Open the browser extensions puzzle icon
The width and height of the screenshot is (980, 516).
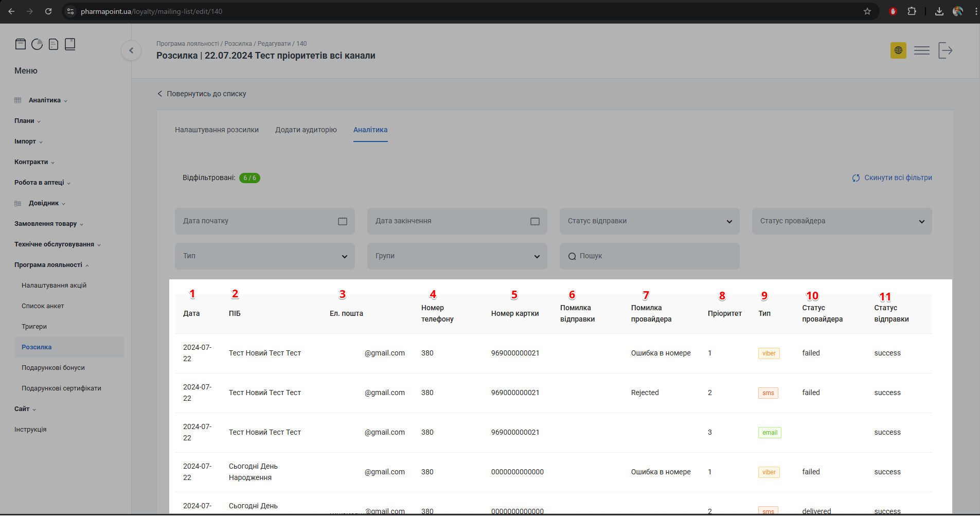point(912,11)
